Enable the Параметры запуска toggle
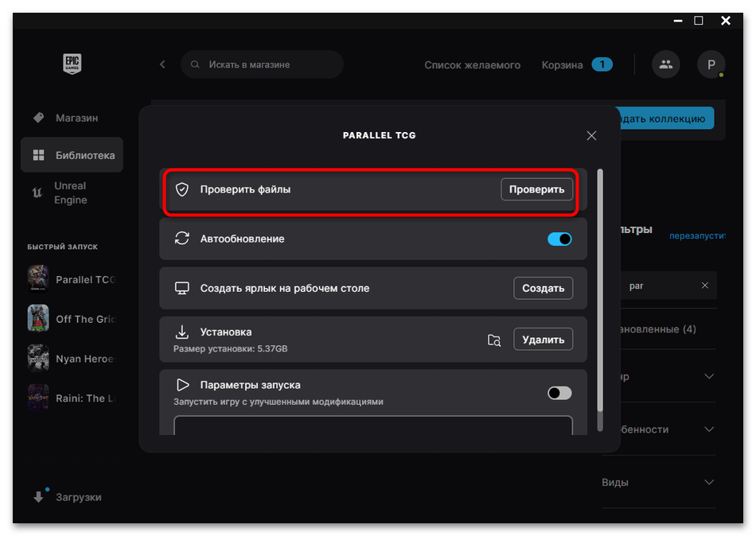756x536 pixels. pos(559,393)
